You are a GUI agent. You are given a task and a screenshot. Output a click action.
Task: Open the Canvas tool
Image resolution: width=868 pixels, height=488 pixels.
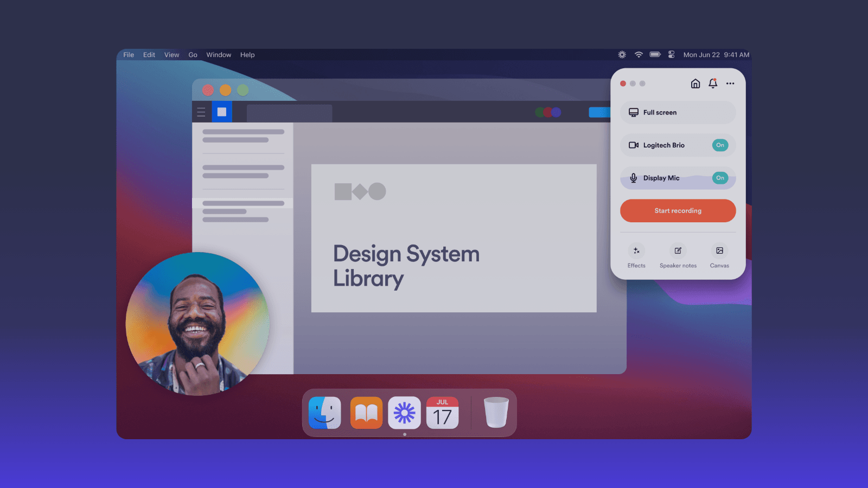719,251
